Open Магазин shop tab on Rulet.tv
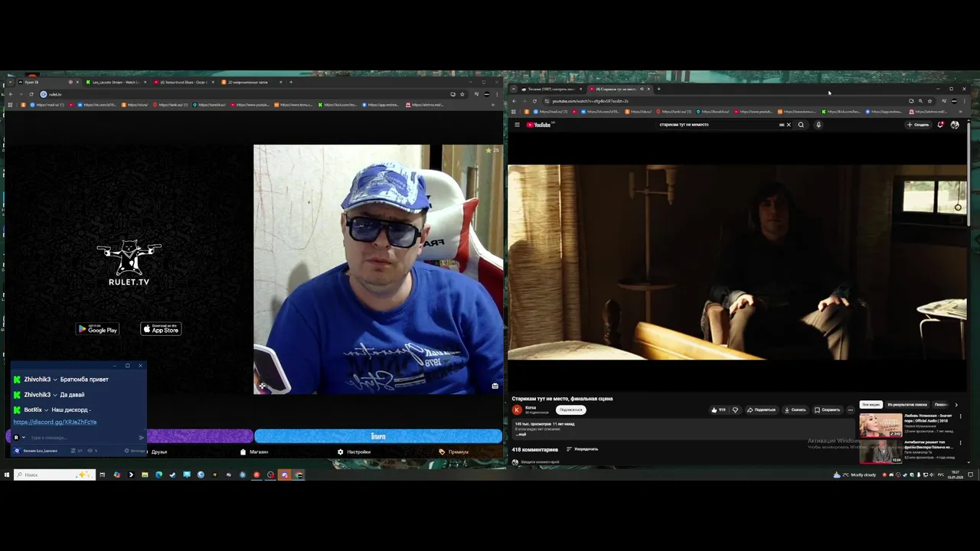980x551 pixels. coord(254,452)
